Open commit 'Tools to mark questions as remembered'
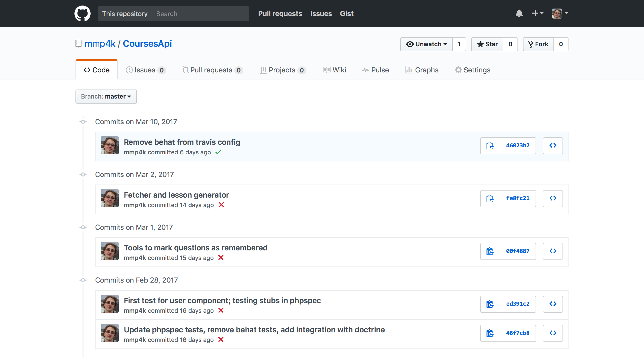Screen dimensions: 644x358 (x=195, y=248)
